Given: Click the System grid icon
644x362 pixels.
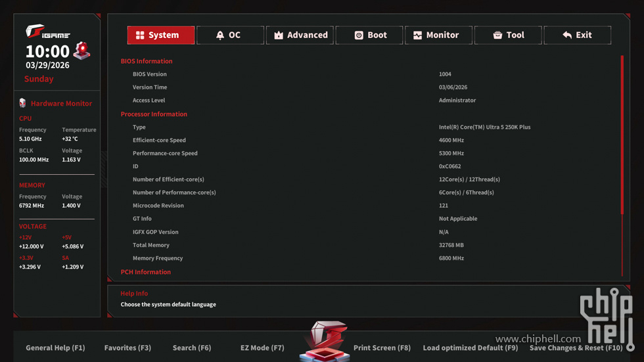Looking at the screenshot, I should click(140, 35).
